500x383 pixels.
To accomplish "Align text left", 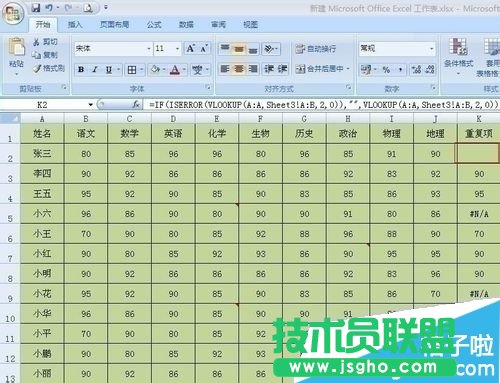I will point(225,69).
